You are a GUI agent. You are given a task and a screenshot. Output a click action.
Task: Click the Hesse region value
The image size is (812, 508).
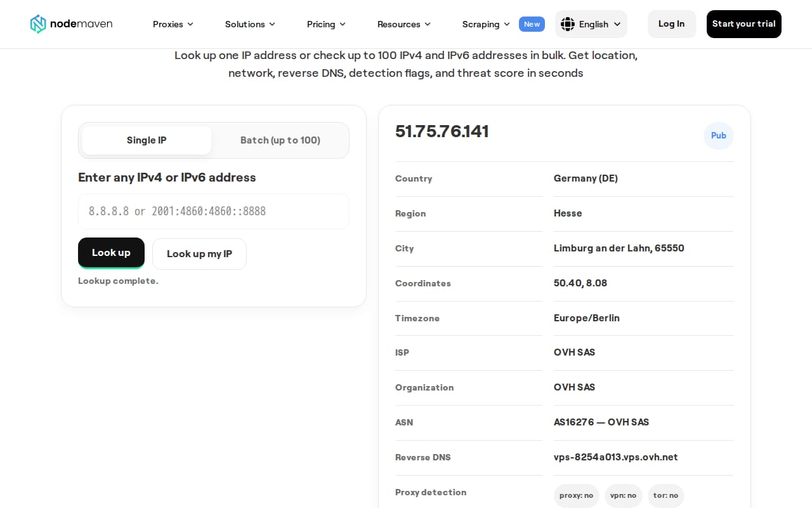tap(568, 213)
